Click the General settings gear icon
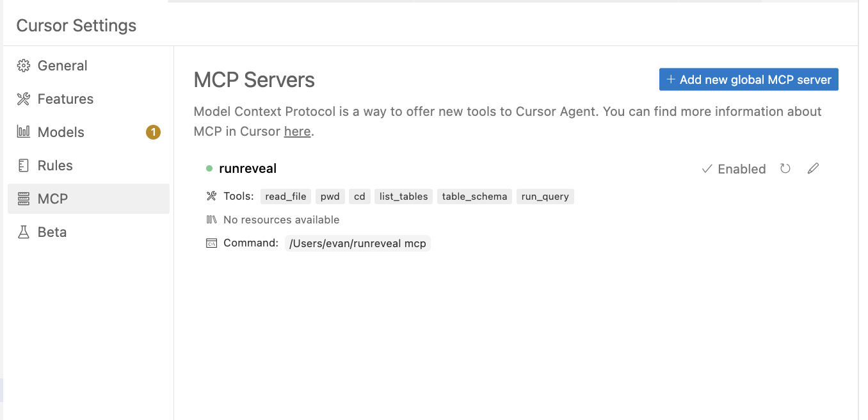868x420 pixels. (x=24, y=65)
